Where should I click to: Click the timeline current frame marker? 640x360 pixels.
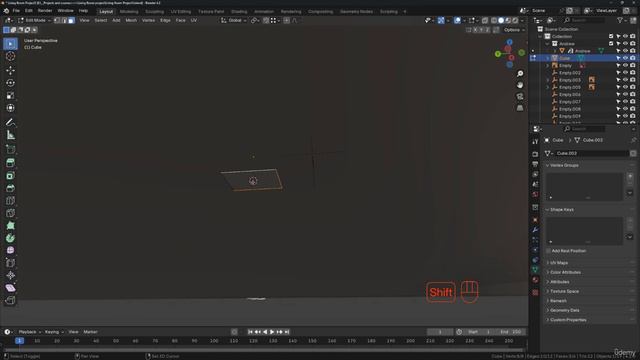coord(19,340)
